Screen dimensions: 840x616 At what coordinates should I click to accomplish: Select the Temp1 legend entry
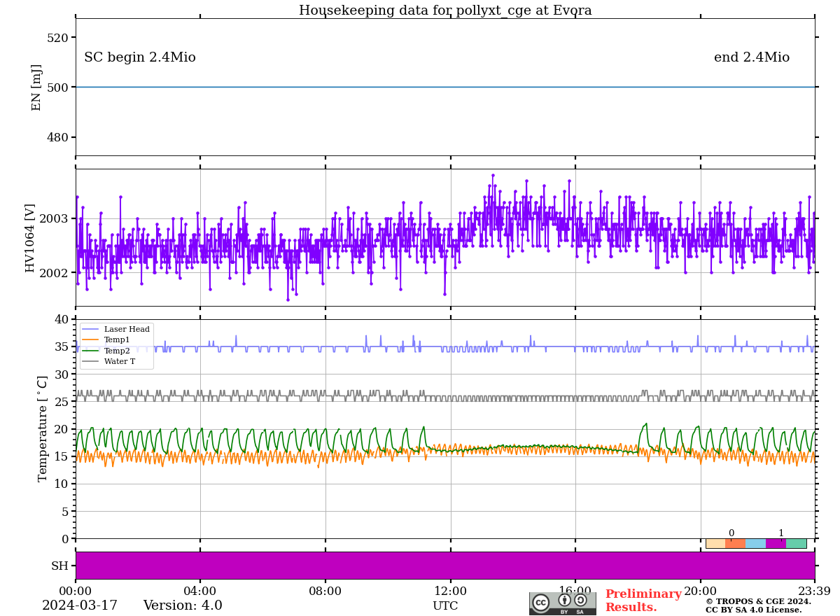coord(106,339)
